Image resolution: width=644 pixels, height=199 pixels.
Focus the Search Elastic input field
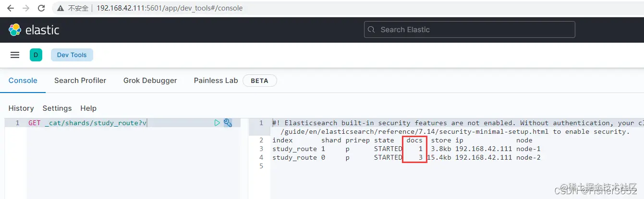473,30
